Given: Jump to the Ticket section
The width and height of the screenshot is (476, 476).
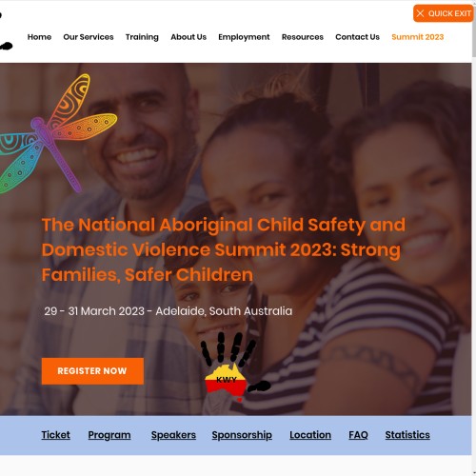Looking at the screenshot, I should coord(55,435).
